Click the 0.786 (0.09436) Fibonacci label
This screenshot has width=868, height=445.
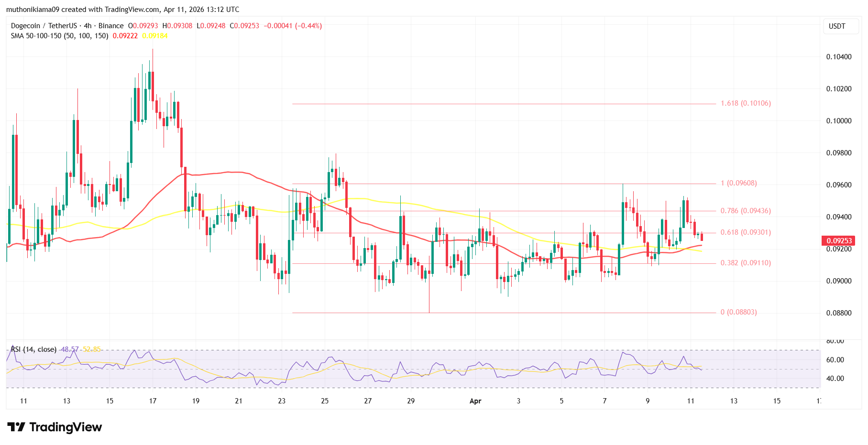tap(746, 211)
